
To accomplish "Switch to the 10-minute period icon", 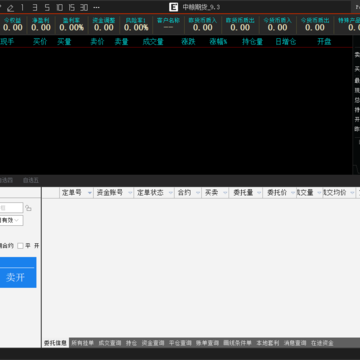I will 59,7.
